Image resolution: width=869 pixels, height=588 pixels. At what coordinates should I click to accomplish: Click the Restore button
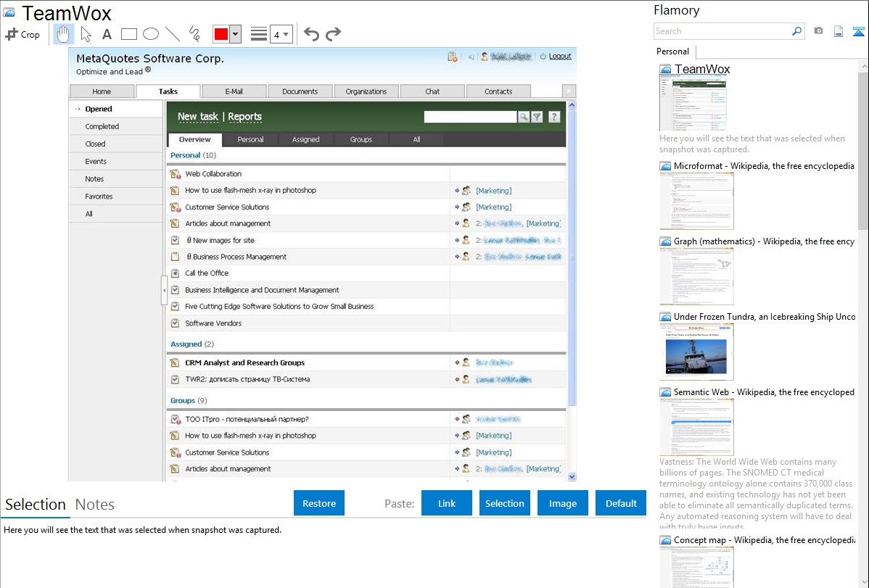click(319, 503)
